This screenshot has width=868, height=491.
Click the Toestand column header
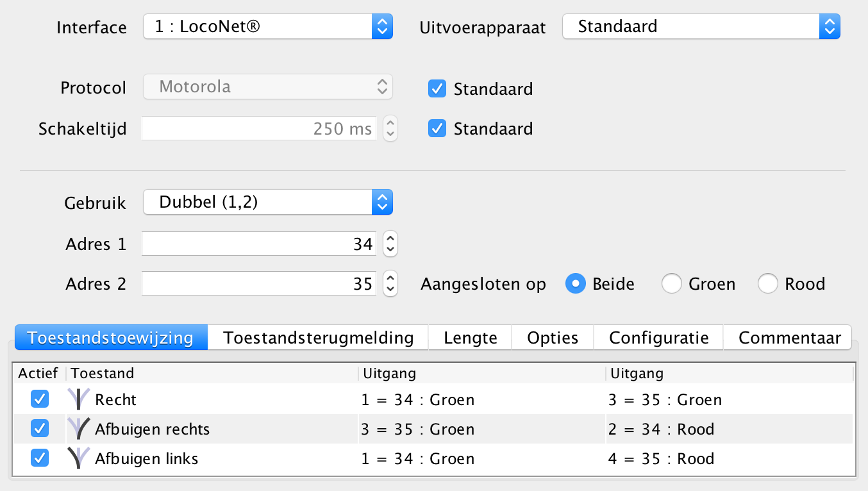tap(212, 373)
